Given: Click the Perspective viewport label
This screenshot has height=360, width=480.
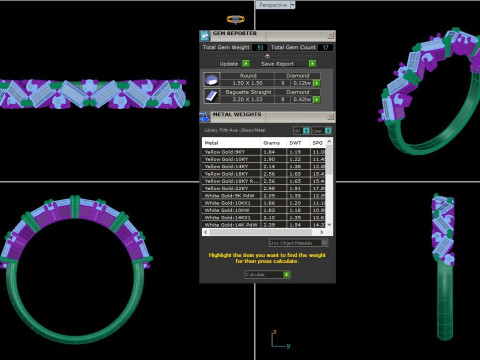Looking at the screenshot, I should (x=273, y=5).
